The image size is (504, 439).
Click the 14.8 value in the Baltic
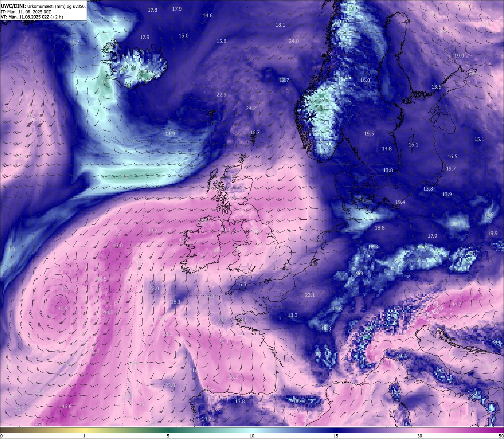[387, 149]
